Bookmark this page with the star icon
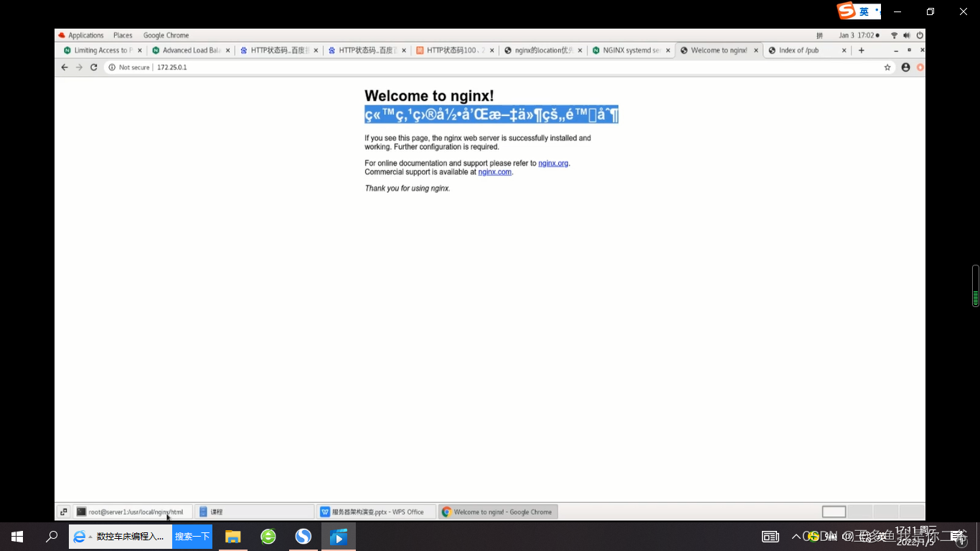Viewport: 980px width, 551px height. pyautogui.click(x=887, y=67)
